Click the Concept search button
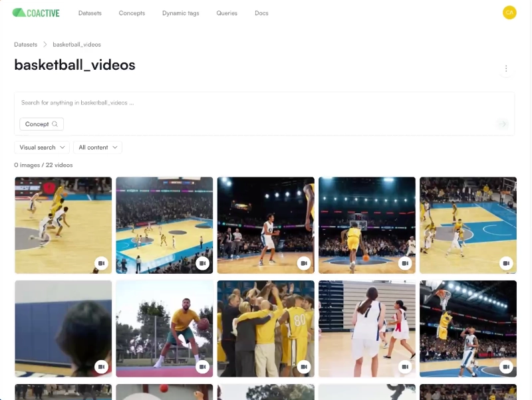The image size is (532, 400). pos(41,124)
